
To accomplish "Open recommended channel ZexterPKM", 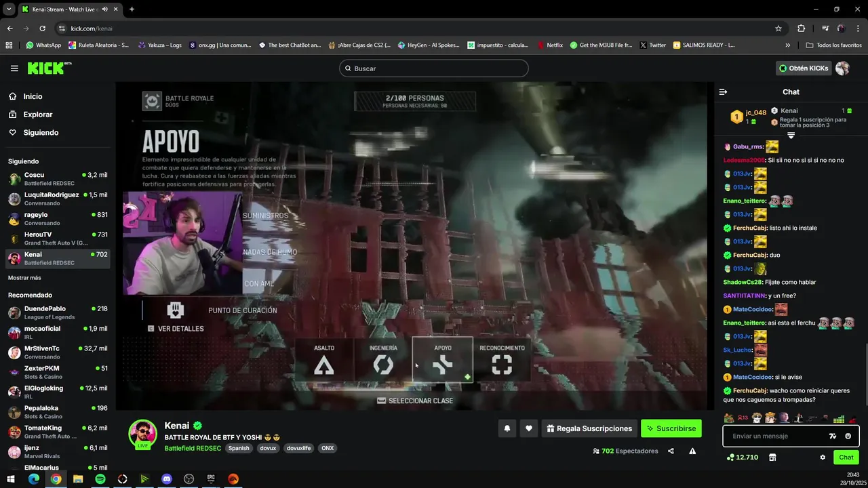I will click(x=58, y=372).
